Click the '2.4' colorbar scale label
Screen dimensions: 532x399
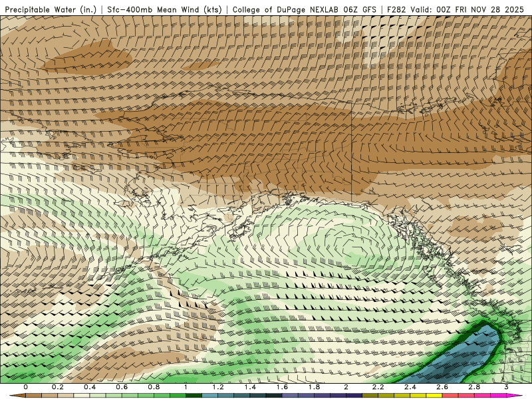(410, 387)
